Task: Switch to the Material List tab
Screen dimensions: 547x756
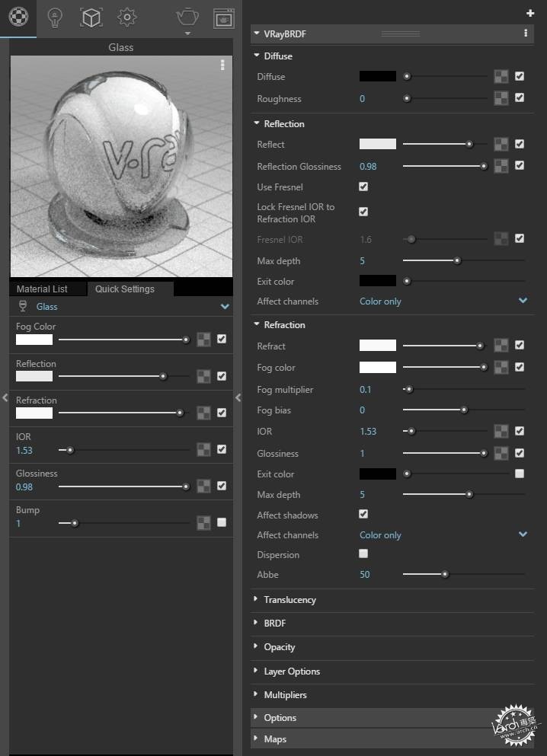Action: [x=48, y=289]
